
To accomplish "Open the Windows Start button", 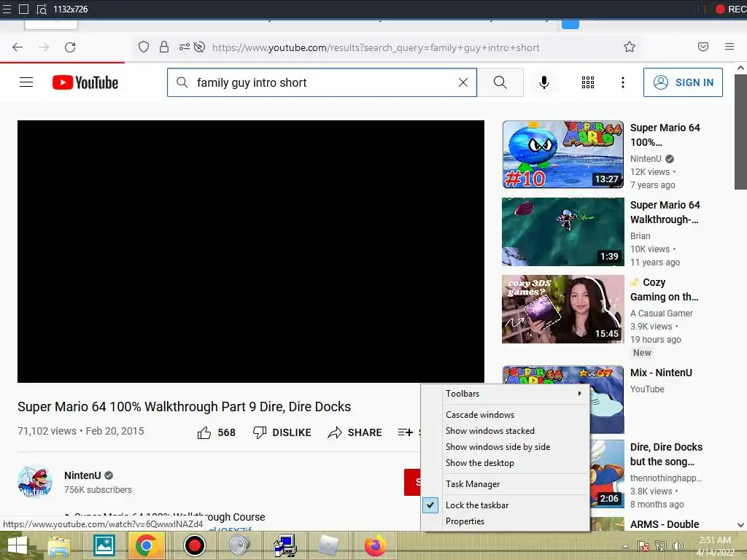I will click(18, 545).
